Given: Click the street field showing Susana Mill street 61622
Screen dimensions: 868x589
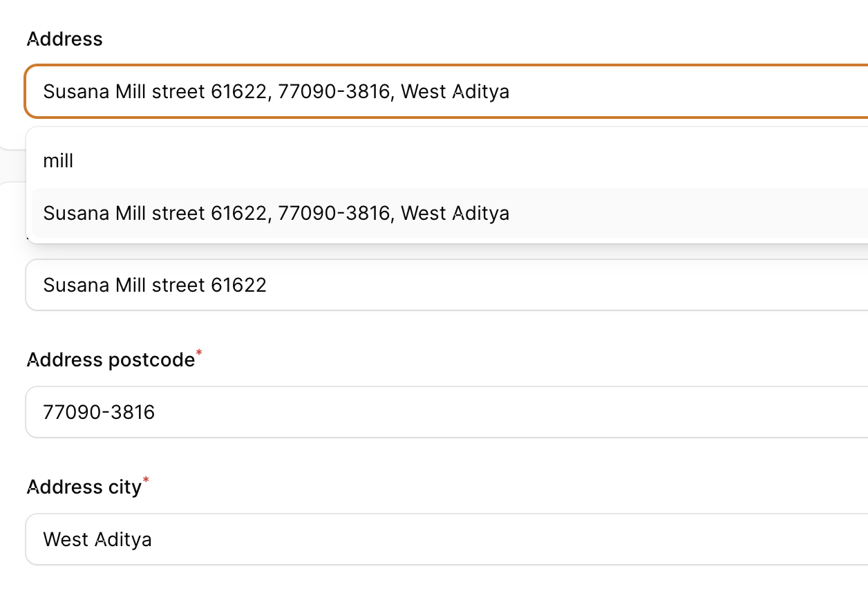Looking at the screenshot, I should [446, 285].
